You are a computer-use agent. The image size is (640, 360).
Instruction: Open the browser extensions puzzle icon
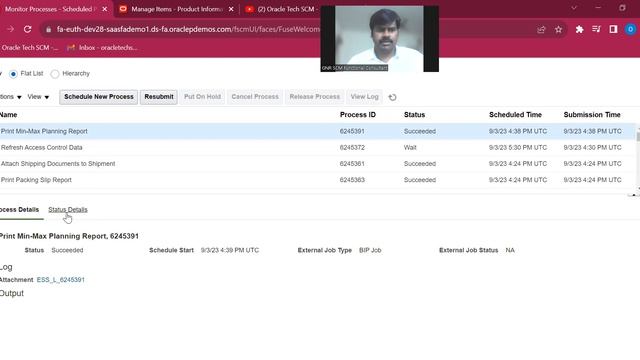(579, 29)
